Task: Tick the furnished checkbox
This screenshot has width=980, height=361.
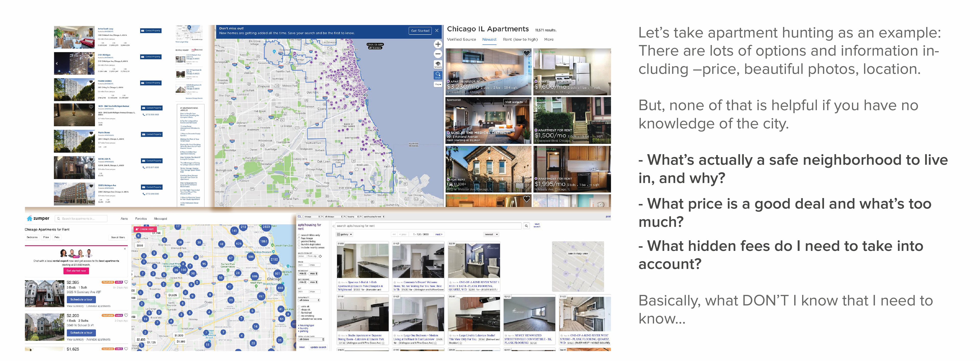Action: pyautogui.click(x=299, y=313)
